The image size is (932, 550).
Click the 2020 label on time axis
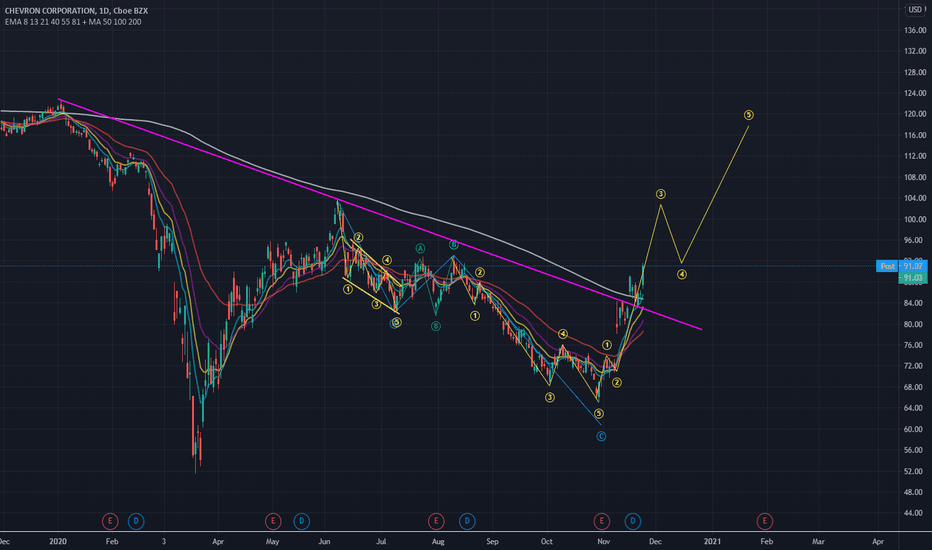click(58, 541)
